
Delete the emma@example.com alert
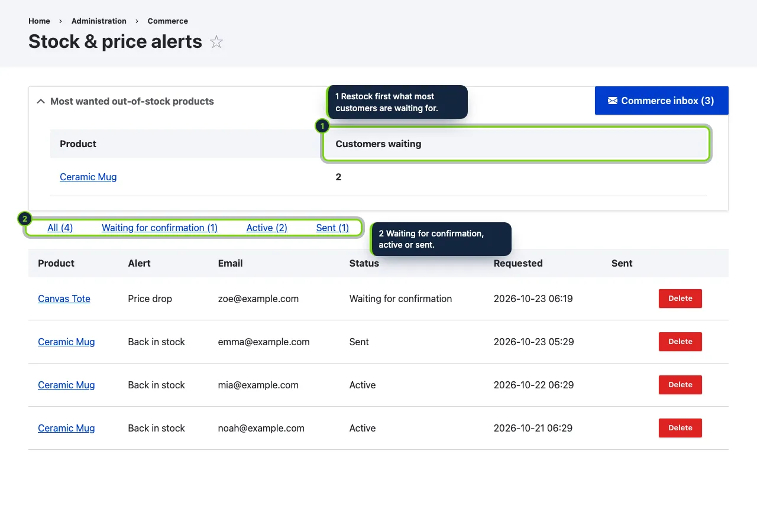[680, 342]
